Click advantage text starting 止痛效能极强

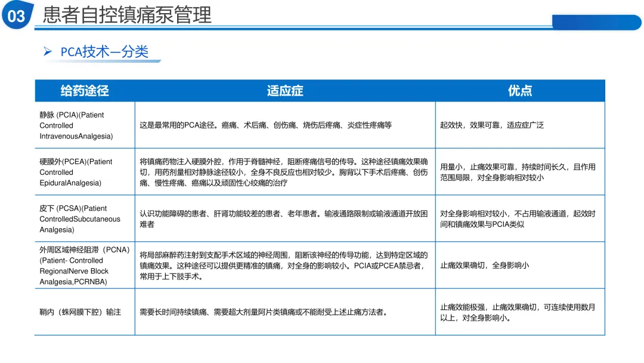point(518,312)
